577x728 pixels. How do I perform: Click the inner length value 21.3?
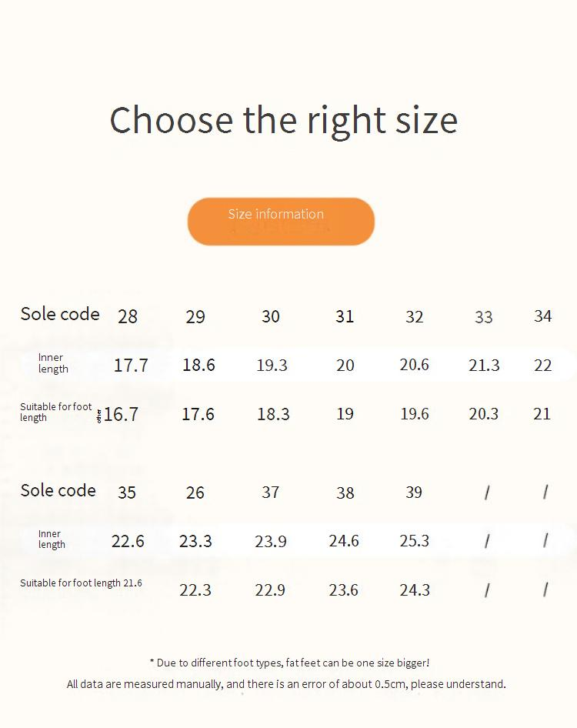(x=484, y=365)
